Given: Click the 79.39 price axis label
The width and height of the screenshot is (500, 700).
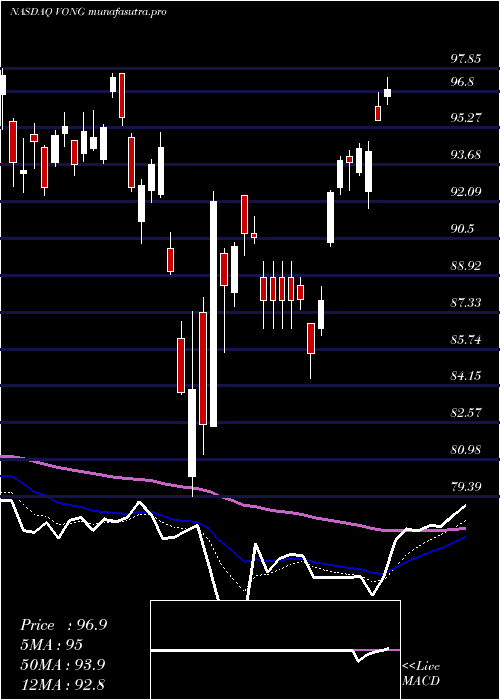Looking at the screenshot, I should (465, 486).
